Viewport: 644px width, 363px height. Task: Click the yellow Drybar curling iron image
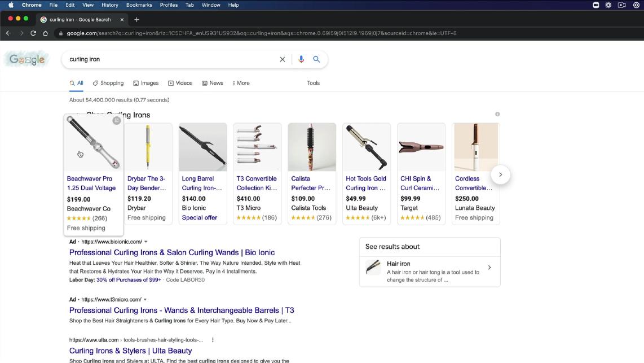pos(148,147)
